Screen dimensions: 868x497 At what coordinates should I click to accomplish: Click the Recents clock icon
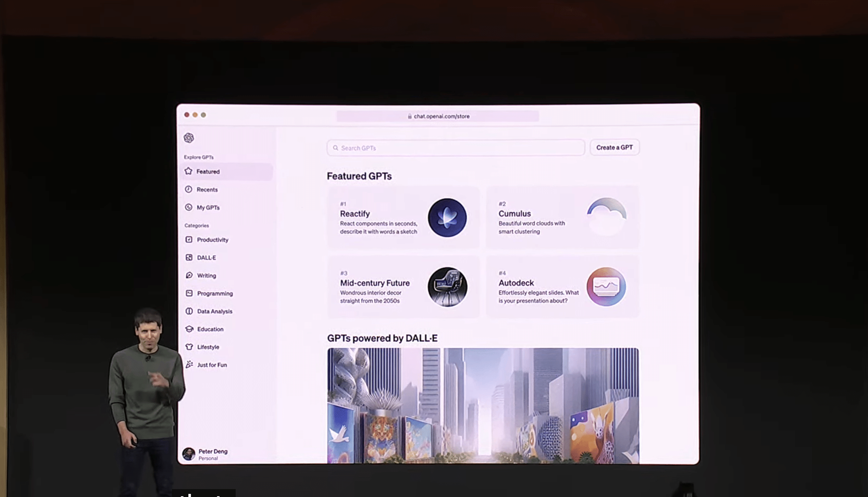[188, 189]
